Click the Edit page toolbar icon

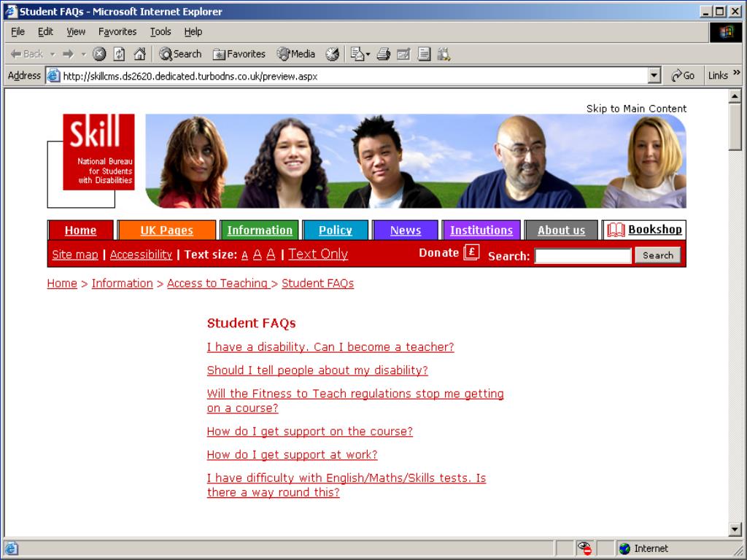403,54
